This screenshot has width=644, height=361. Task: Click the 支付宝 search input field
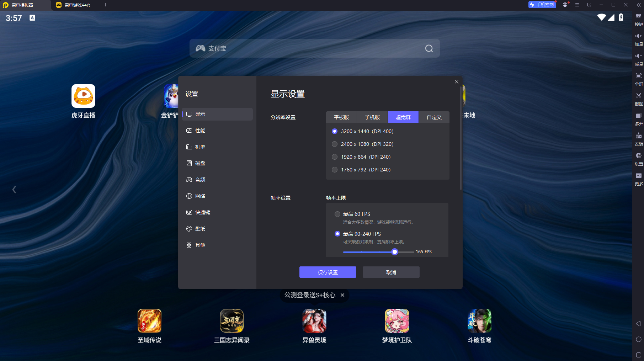click(315, 48)
